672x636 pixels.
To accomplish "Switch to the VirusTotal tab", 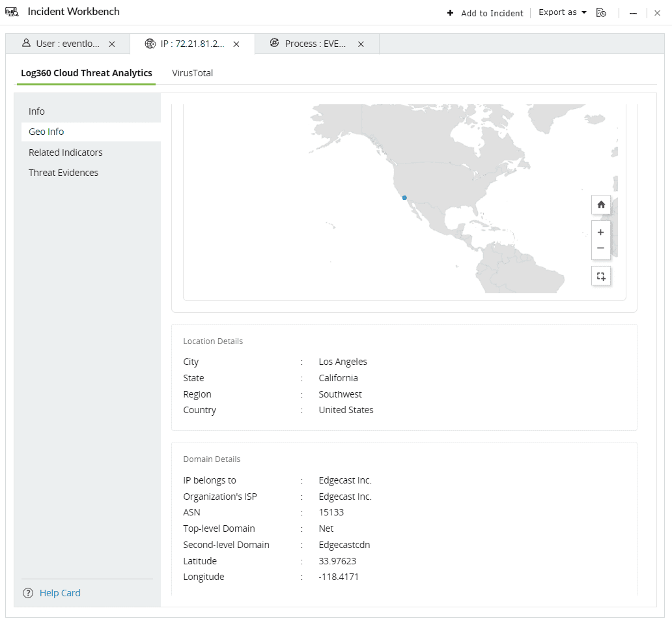I will pyautogui.click(x=191, y=73).
